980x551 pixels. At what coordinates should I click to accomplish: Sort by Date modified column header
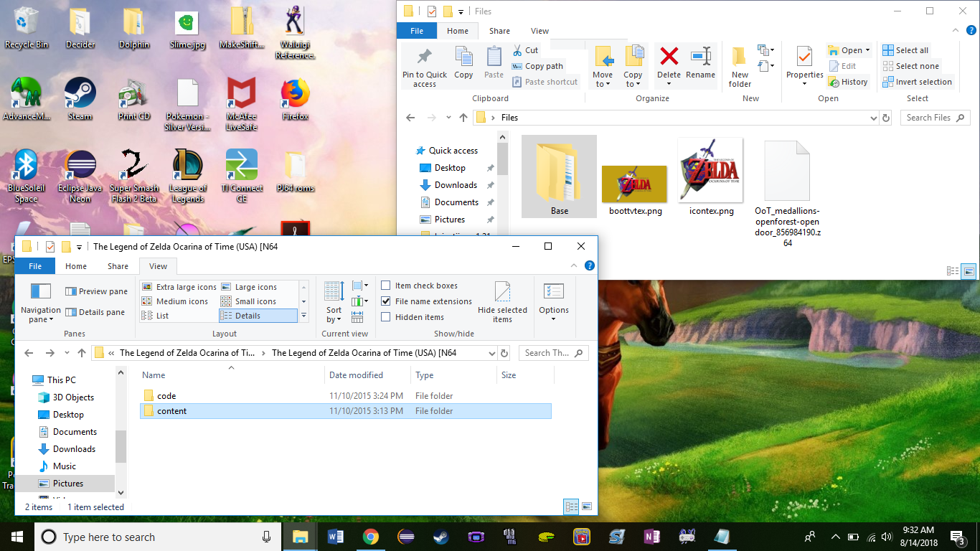(x=367, y=375)
